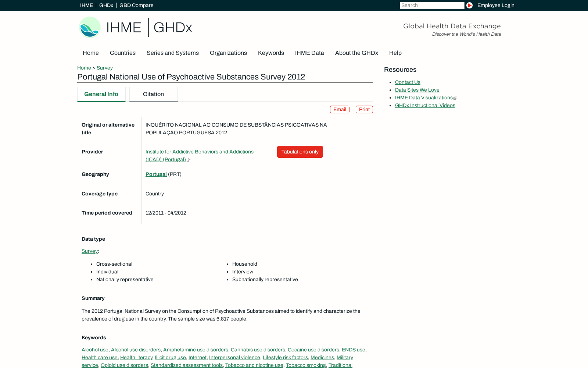This screenshot has height=368, width=588.
Task: Click the Tabulations only red badge
Action: coord(300,152)
